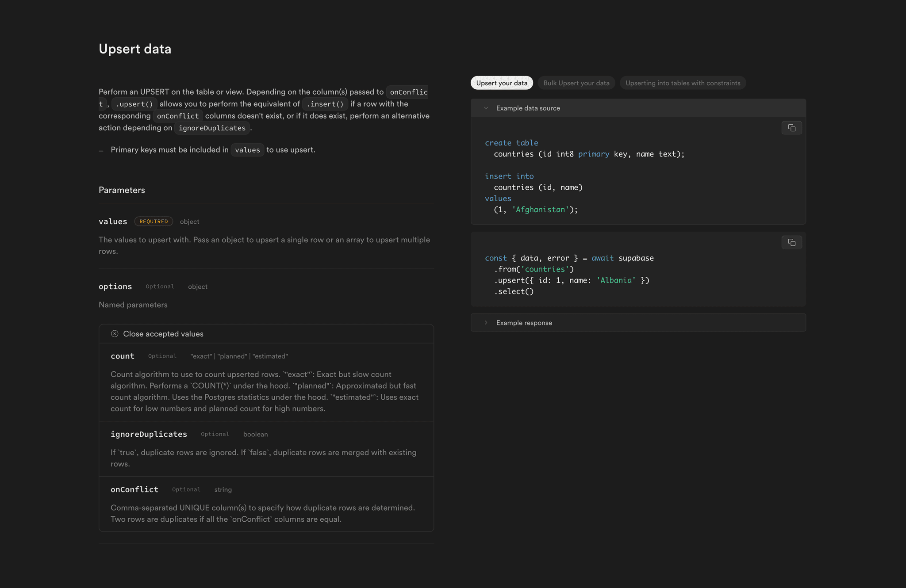The image size is (906, 588).
Task: Open the Upserting into tables with constraints tab
Action: pos(683,83)
